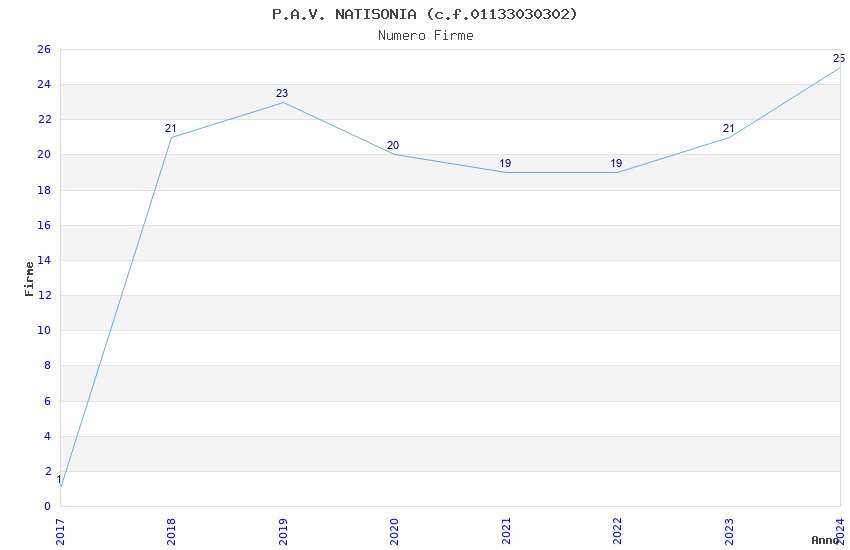Click the data label 23 above 2019
This screenshot has height=550, width=850.
click(282, 93)
